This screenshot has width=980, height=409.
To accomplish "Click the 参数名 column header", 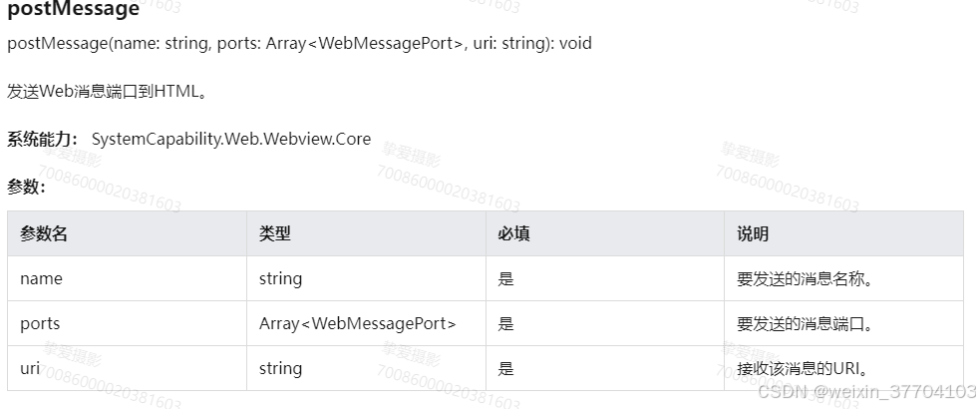I will coord(44,233).
